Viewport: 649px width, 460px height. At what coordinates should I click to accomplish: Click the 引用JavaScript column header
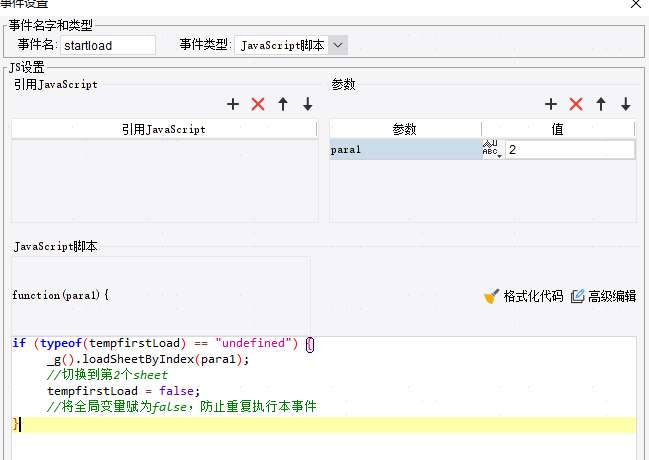[164, 129]
